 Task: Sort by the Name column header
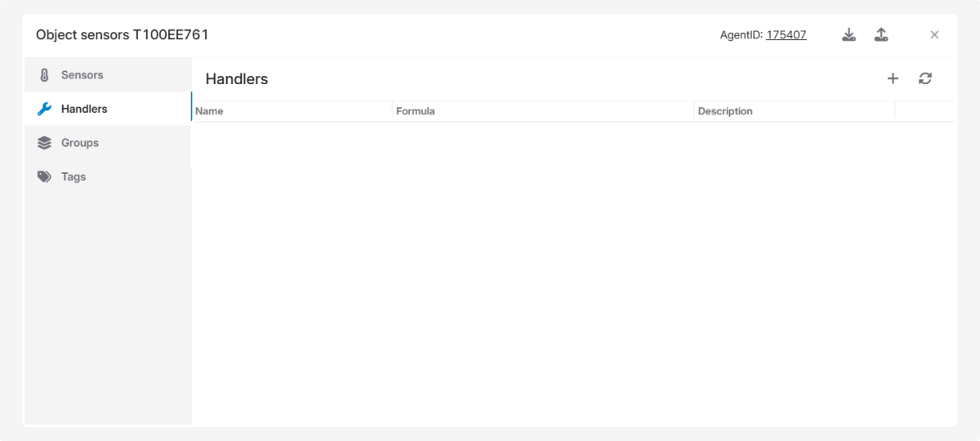click(210, 111)
